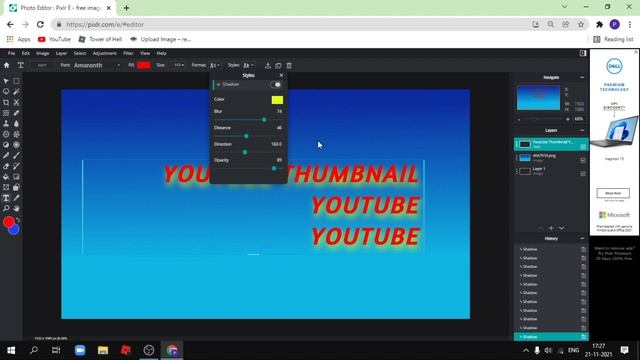The height and width of the screenshot is (360, 640).
Task: Click the export text layer icon
Action: pos(268,66)
